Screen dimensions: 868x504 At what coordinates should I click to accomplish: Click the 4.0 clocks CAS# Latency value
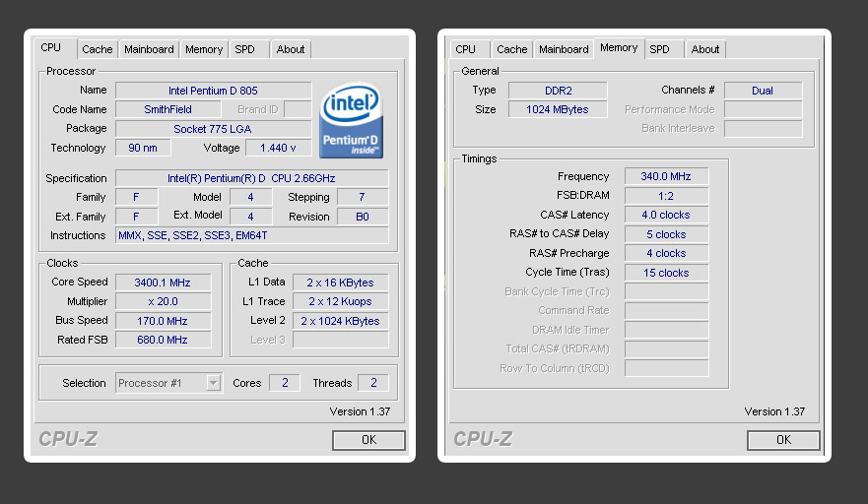pyautogui.click(x=666, y=215)
